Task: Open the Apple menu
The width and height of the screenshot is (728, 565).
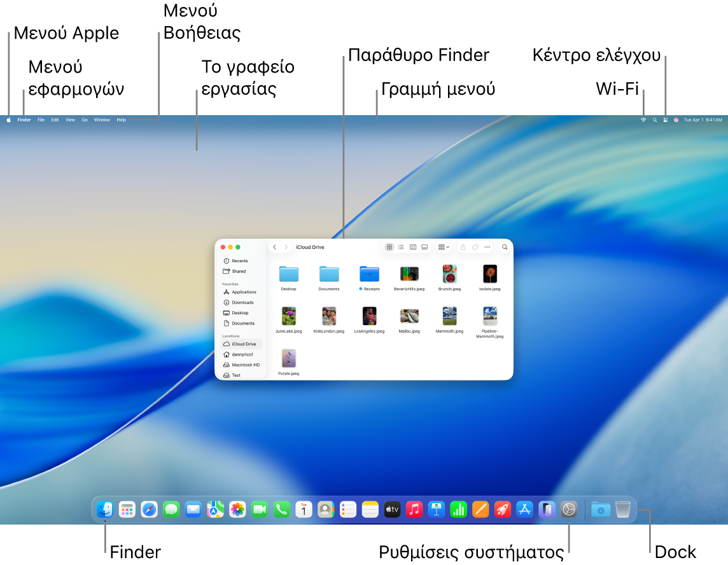Action: (x=8, y=120)
